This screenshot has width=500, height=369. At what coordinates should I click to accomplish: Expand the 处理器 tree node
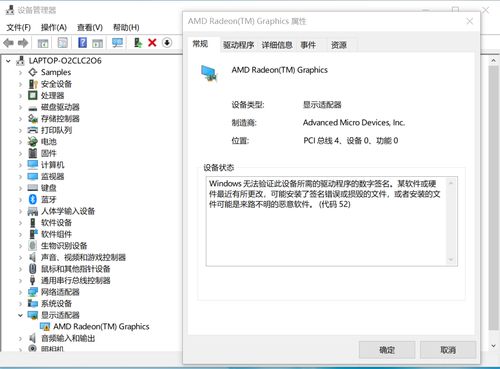[20, 96]
